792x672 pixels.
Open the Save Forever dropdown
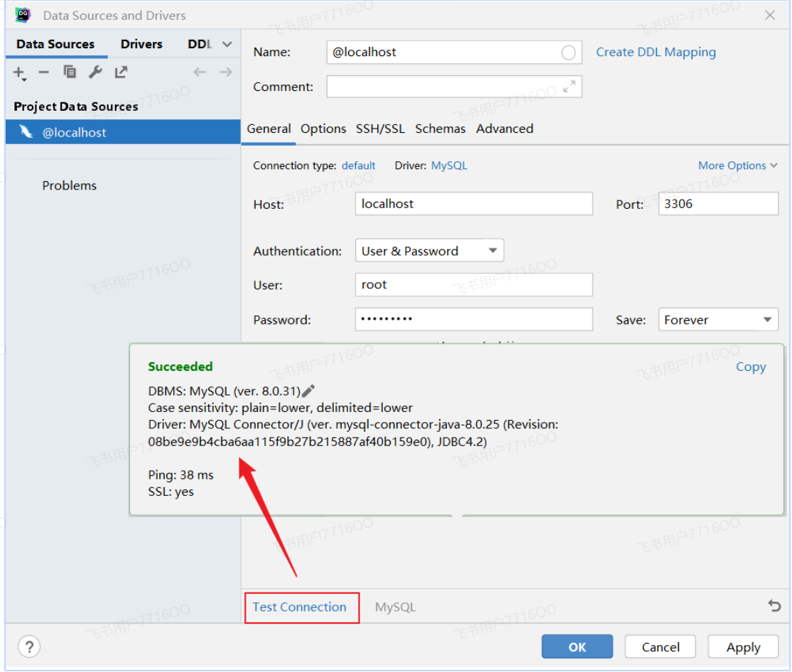point(717,320)
